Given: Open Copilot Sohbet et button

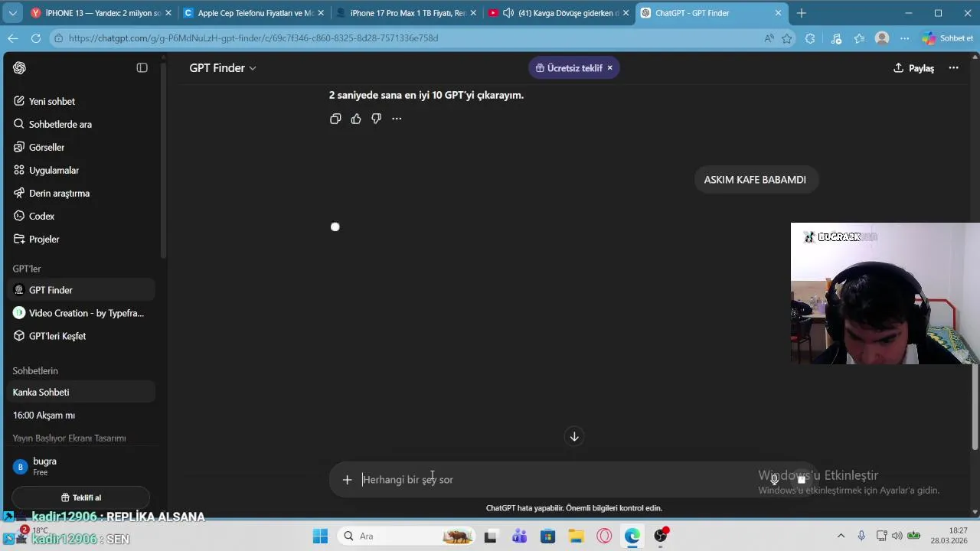Looking at the screenshot, I should click(947, 38).
